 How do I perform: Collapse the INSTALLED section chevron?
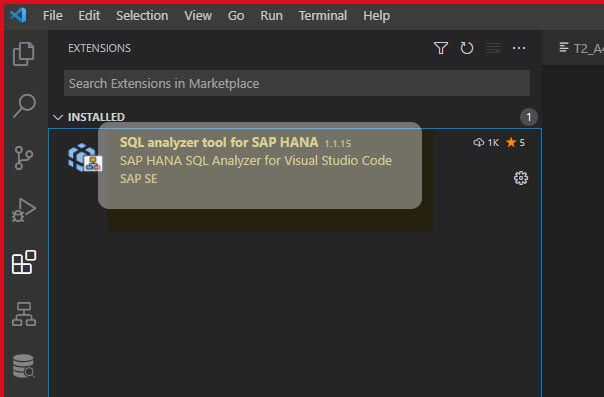click(x=58, y=117)
